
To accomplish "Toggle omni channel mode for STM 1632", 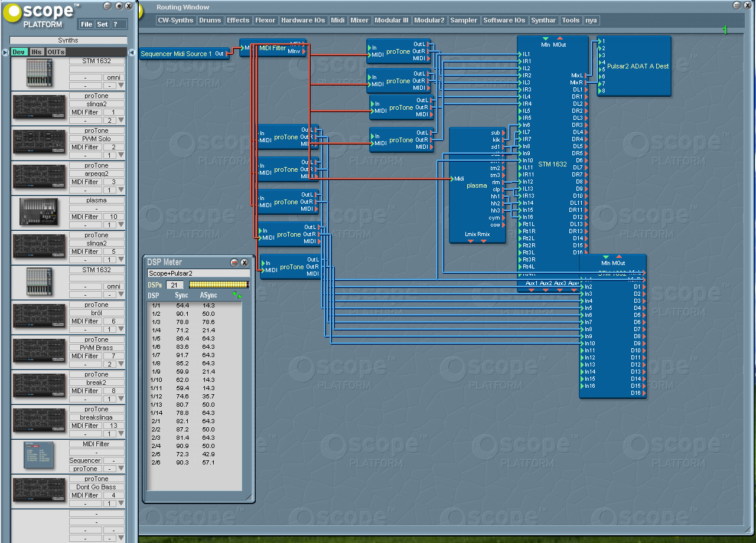I will coord(115,77).
